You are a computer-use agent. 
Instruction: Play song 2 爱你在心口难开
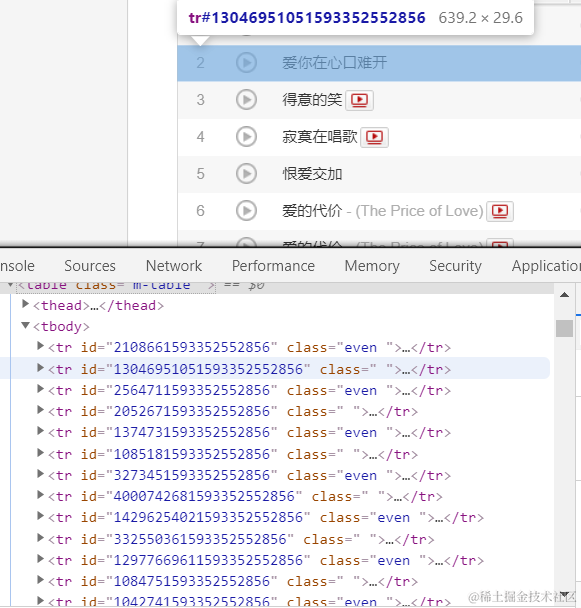coord(246,62)
